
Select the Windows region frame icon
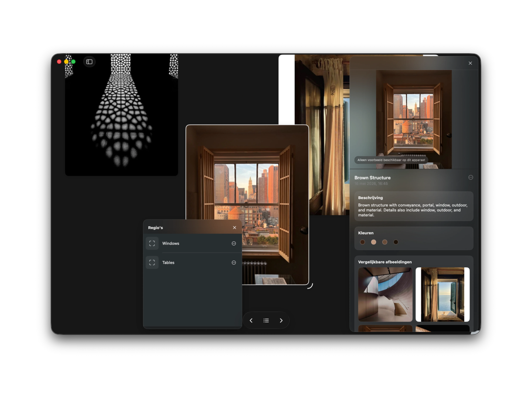pyautogui.click(x=152, y=243)
